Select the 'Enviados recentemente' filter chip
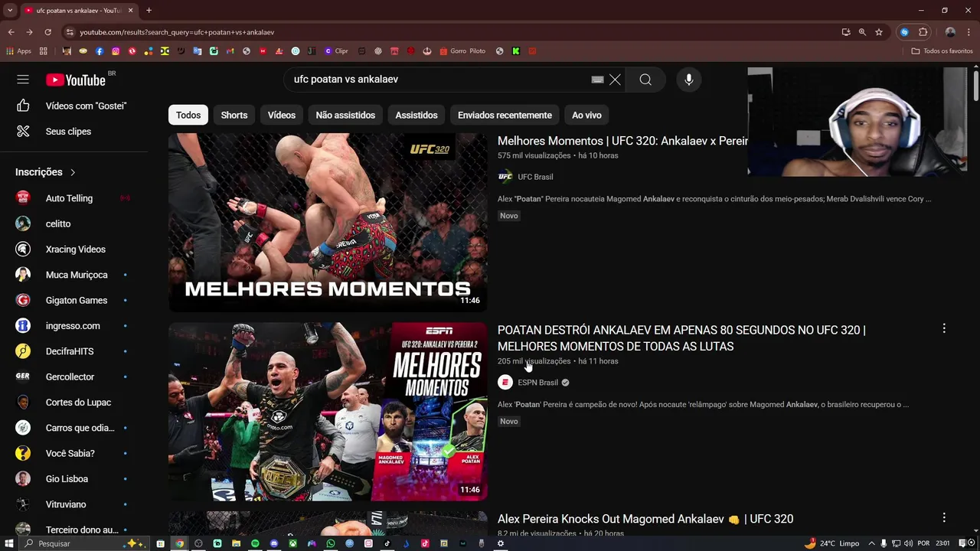This screenshot has width=980, height=551. click(505, 115)
